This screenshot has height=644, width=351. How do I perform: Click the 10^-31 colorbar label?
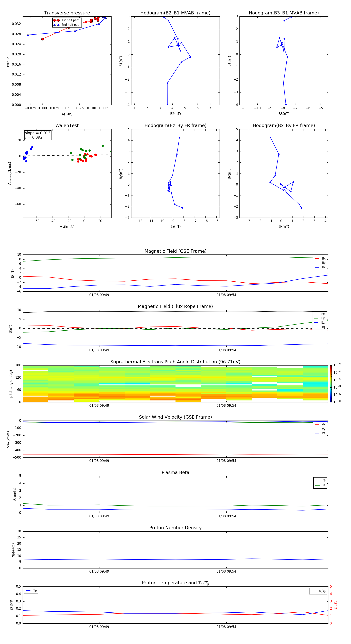click(x=337, y=402)
